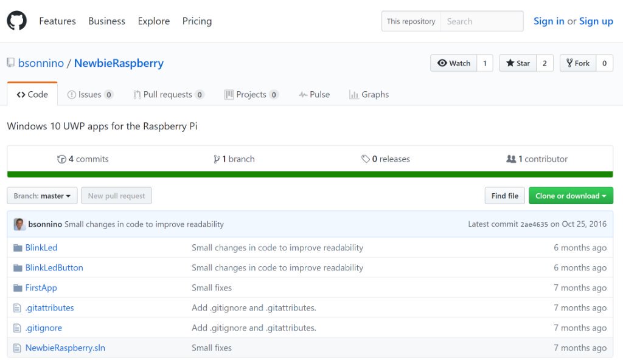Click the GitHub octocat logo

[16, 21]
